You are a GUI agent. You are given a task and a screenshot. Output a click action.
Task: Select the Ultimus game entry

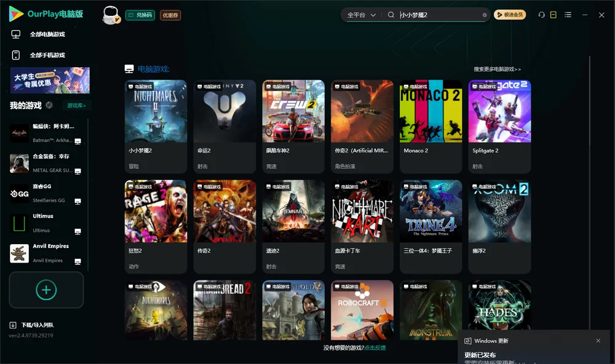(47, 223)
